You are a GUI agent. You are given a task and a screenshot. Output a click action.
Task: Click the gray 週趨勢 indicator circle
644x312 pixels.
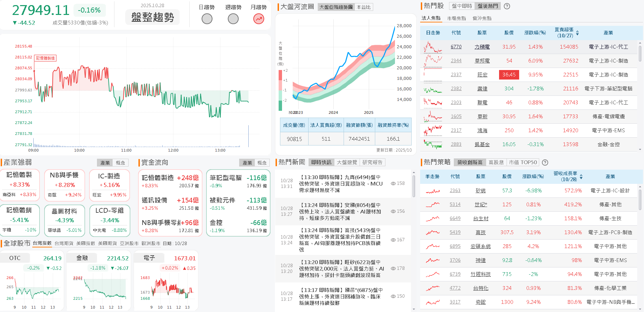[x=233, y=19]
